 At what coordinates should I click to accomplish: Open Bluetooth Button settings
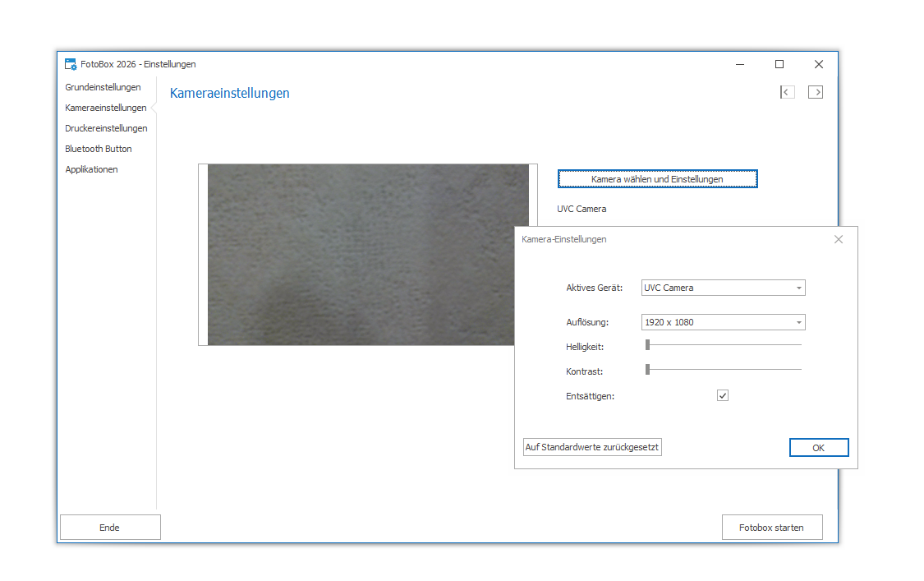(99, 149)
